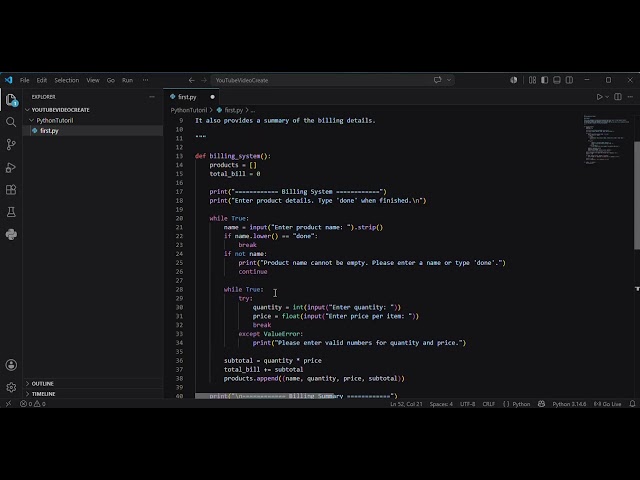This screenshot has height=480, width=640.
Task: Click line number 28 in the gutter
Action: (x=179, y=289)
